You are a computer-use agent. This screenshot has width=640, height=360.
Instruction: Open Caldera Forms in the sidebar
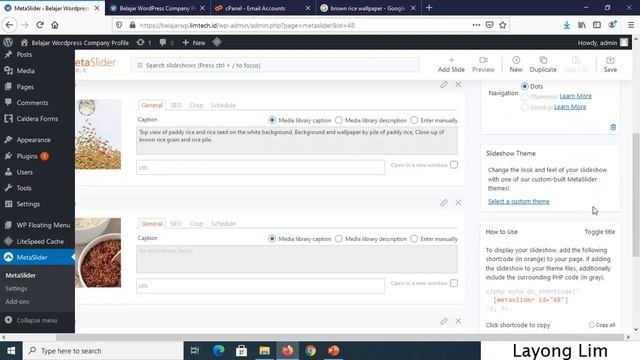(37, 119)
